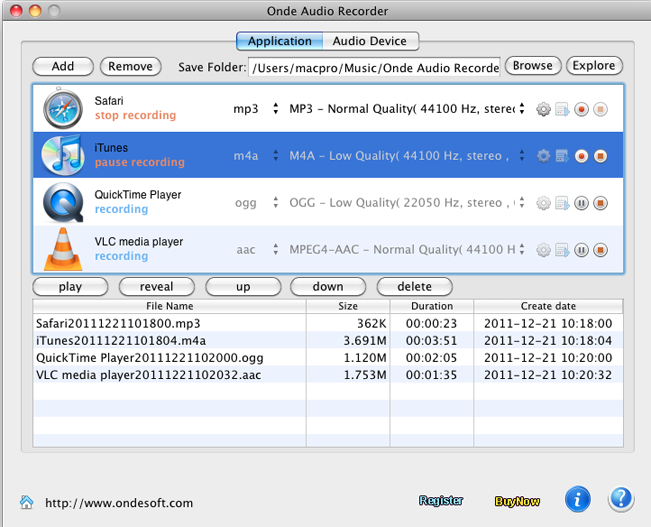Open help with the question mark icon
The image size is (651, 527).
[x=621, y=499]
